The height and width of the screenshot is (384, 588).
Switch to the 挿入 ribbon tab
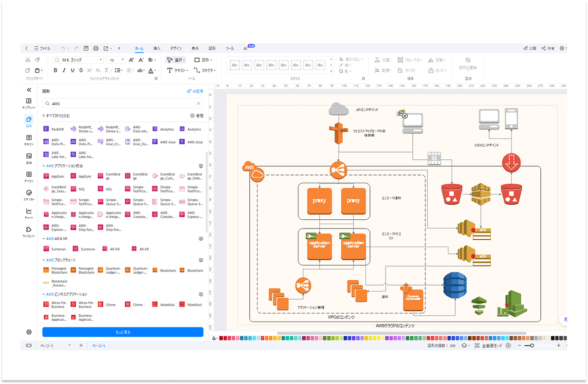(x=157, y=48)
